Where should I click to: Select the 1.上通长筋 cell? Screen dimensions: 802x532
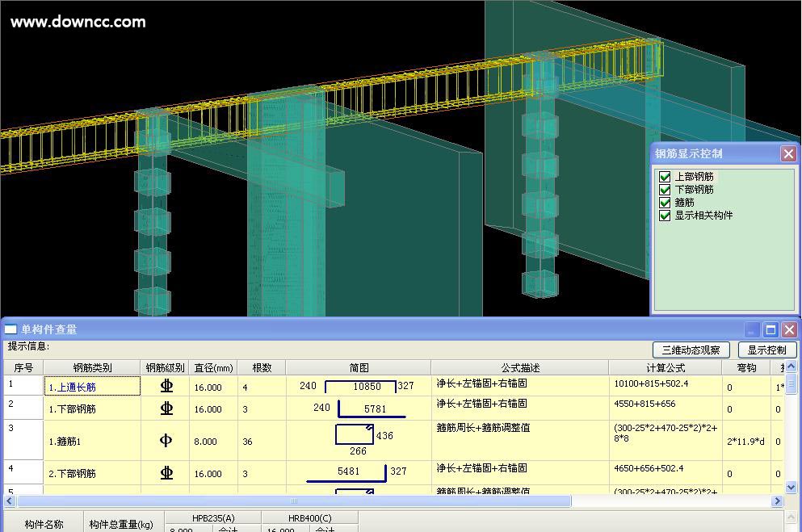92,387
